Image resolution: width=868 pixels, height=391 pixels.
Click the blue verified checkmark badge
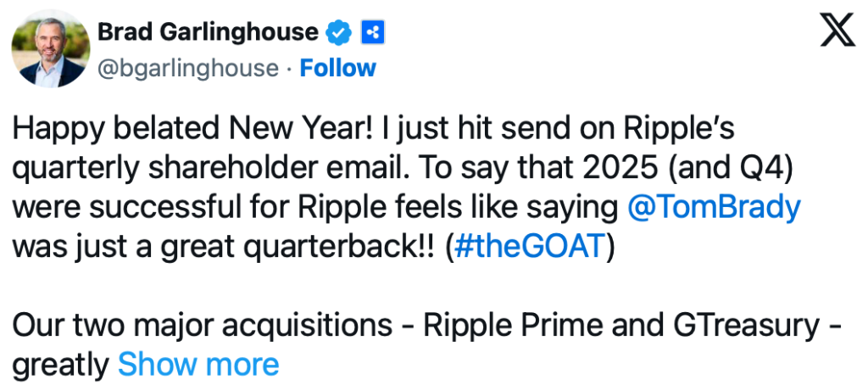[x=340, y=33]
